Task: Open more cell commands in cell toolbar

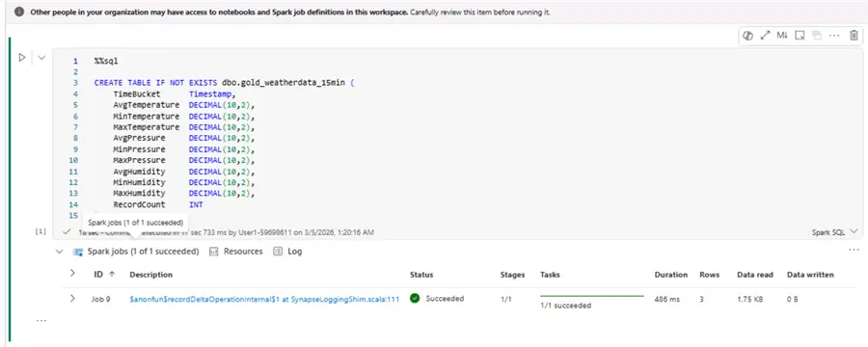Action: click(834, 36)
